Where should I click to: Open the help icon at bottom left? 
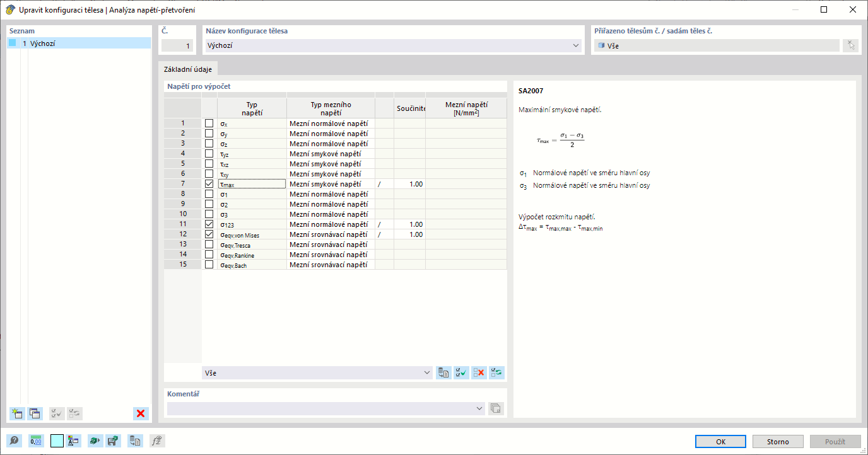[14, 441]
